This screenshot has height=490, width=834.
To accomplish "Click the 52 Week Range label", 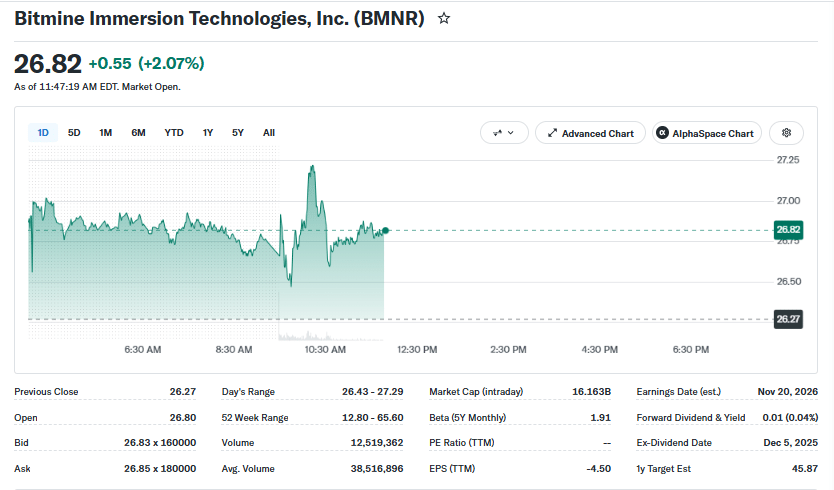I will coord(255,418).
